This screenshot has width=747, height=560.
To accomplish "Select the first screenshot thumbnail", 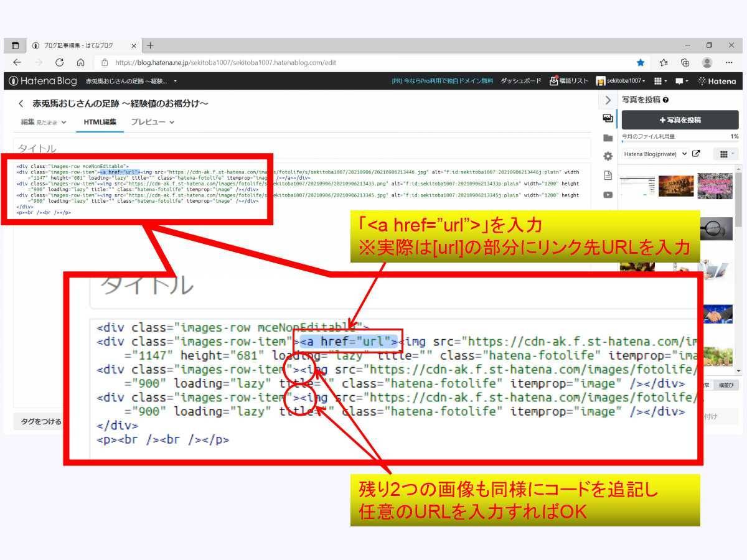I will coord(637,185).
